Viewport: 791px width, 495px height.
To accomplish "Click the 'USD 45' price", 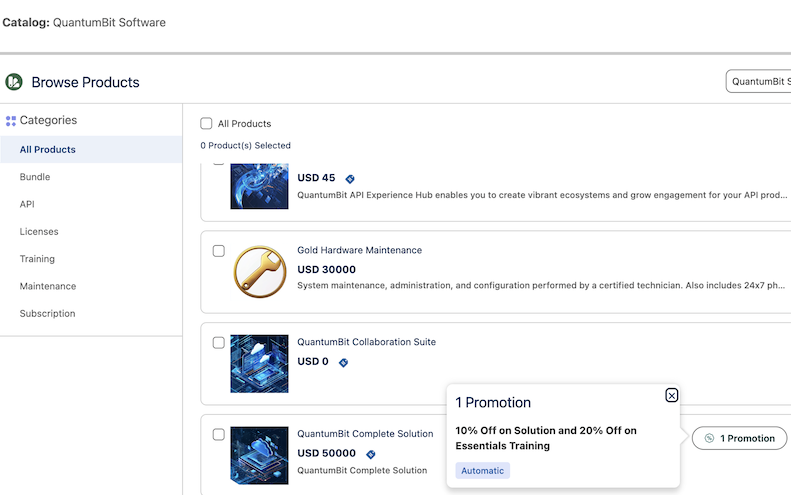I will [316, 178].
